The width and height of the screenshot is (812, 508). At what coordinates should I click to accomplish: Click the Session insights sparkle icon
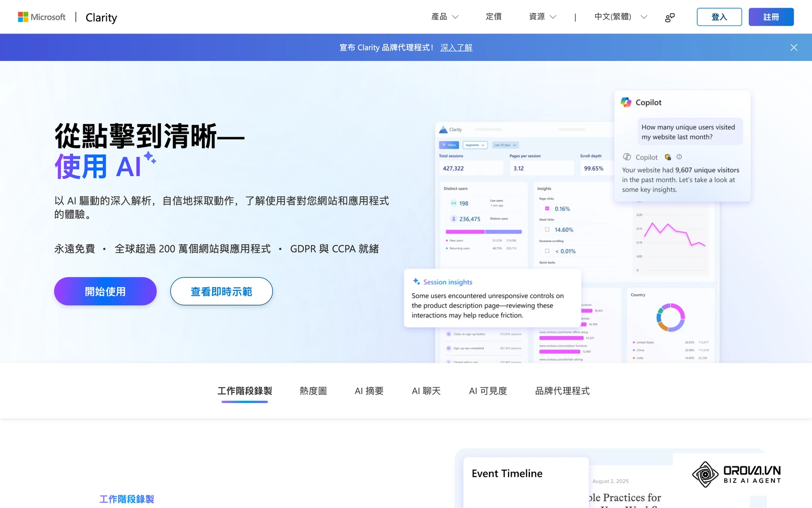tap(416, 281)
